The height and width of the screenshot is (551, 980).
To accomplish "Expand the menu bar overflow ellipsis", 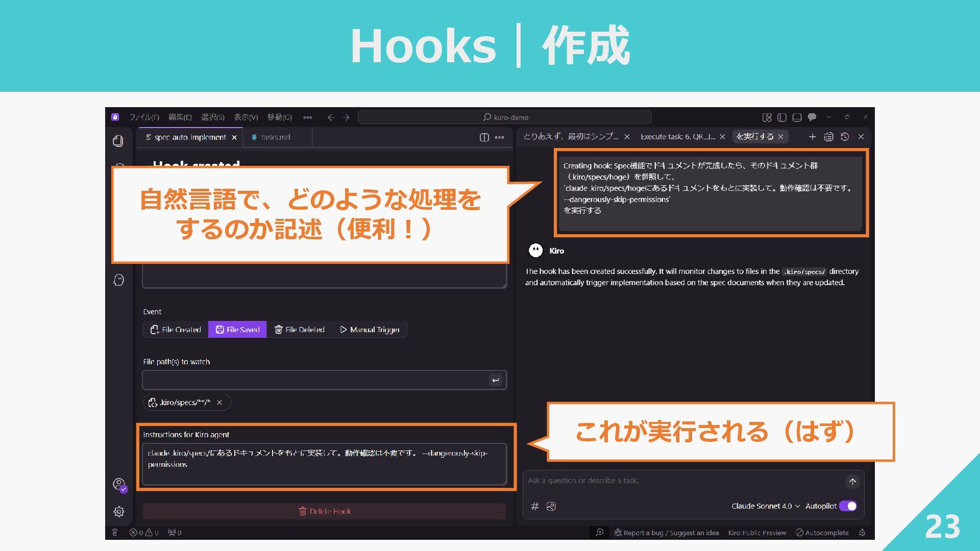I will (307, 117).
